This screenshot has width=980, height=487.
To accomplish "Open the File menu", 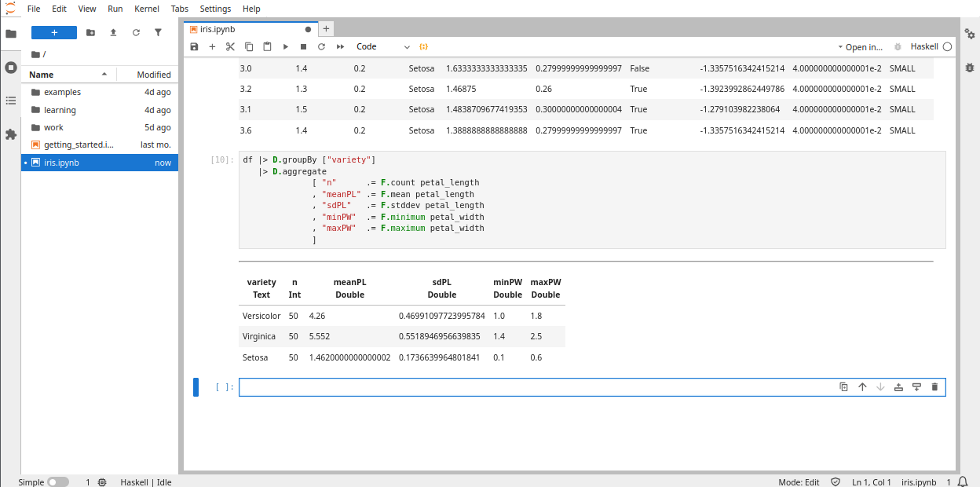I will tap(34, 9).
